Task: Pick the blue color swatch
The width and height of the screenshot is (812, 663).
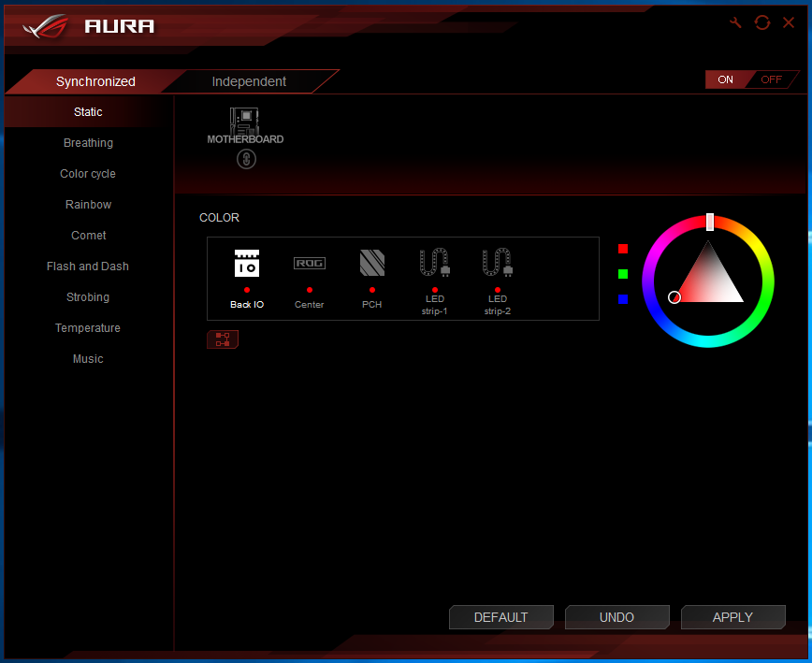Action: click(623, 299)
